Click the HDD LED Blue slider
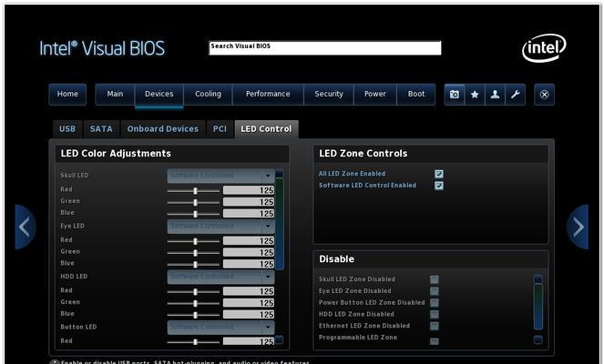 click(x=193, y=315)
